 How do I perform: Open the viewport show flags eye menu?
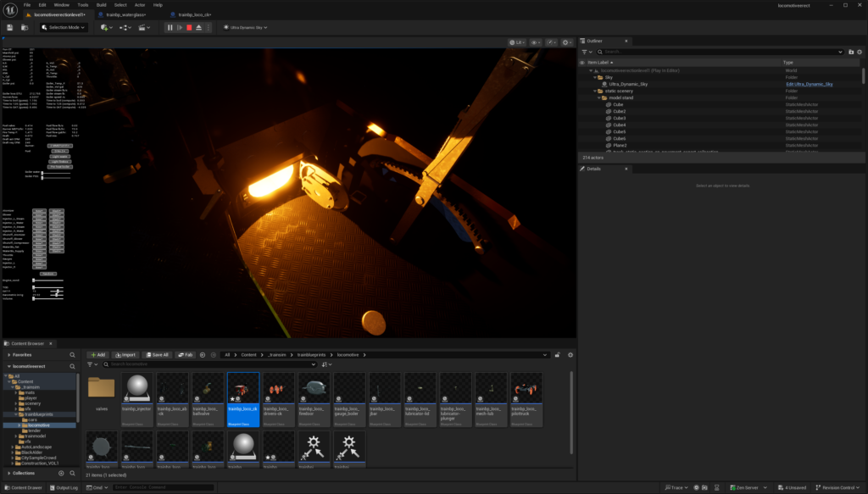pyautogui.click(x=535, y=42)
